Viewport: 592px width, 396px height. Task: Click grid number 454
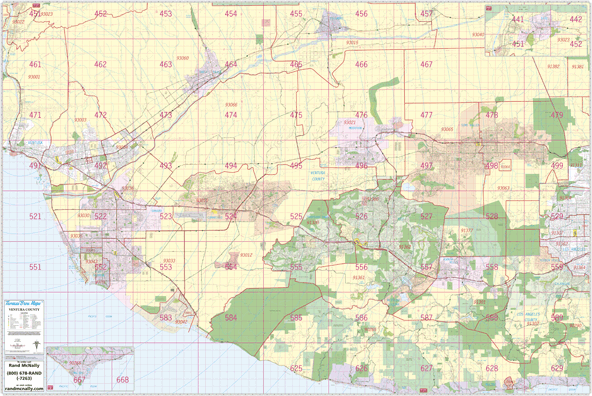pyautogui.click(x=231, y=14)
